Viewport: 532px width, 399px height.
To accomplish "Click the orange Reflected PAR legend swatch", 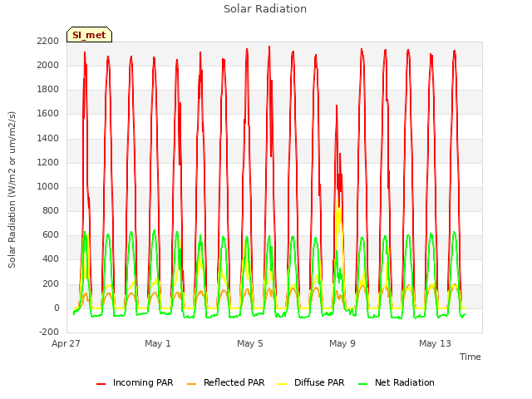I will pos(192,384).
